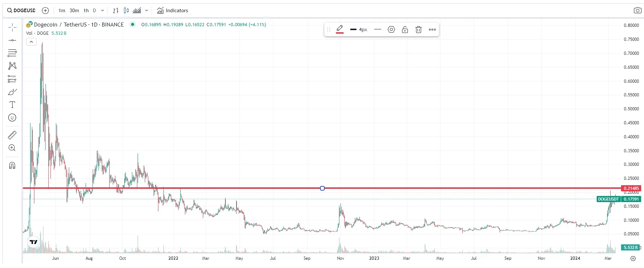This screenshot has height=268, width=644.
Task: Click the green market status dot
Action: tap(133, 24)
